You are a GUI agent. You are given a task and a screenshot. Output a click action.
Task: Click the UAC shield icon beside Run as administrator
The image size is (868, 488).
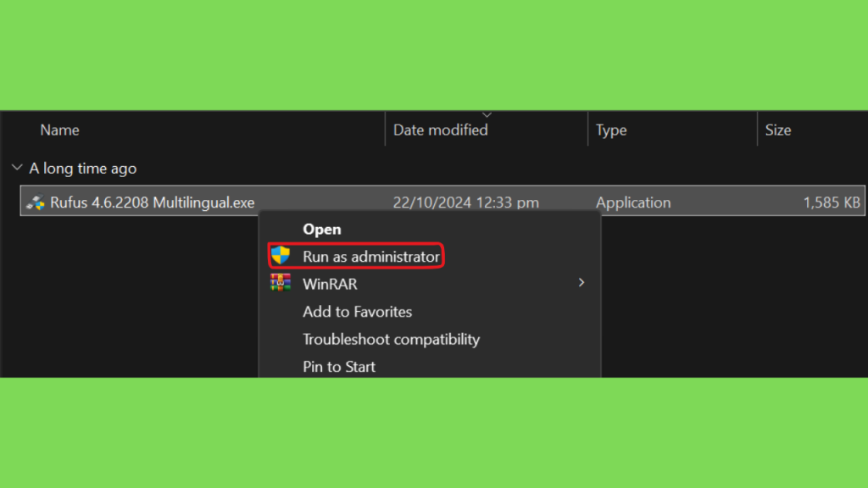pos(281,256)
